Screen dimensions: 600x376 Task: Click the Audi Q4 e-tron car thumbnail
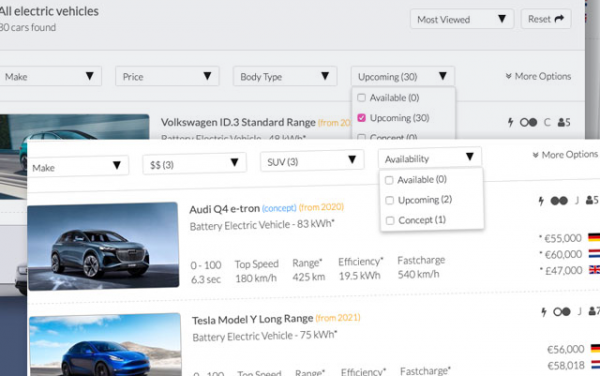point(103,246)
